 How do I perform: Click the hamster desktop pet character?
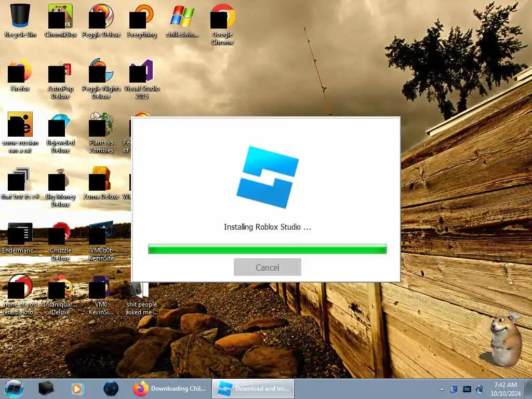point(505,340)
